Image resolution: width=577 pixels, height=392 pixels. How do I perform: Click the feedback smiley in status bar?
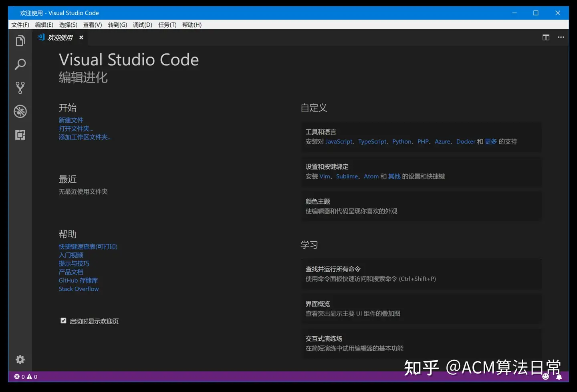(545, 376)
